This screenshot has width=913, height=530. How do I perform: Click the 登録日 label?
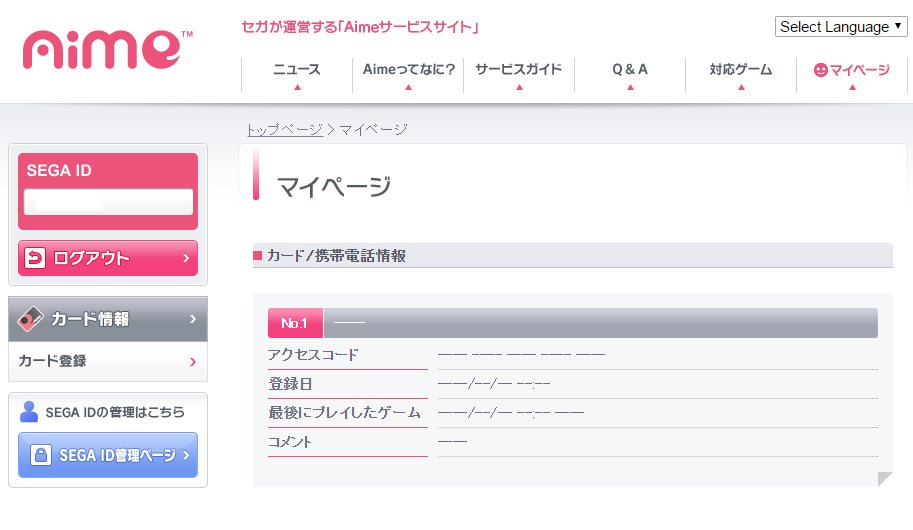(x=291, y=384)
